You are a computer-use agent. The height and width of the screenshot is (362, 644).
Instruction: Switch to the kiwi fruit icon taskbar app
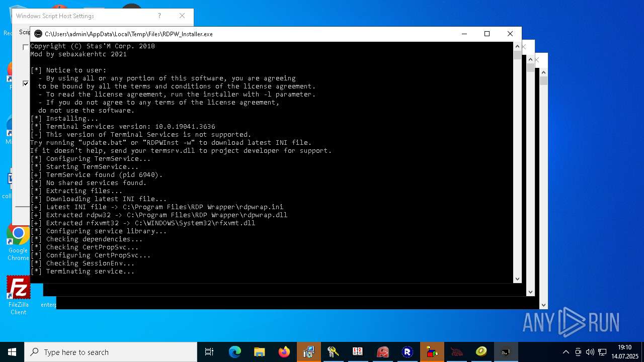click(481, 352)
